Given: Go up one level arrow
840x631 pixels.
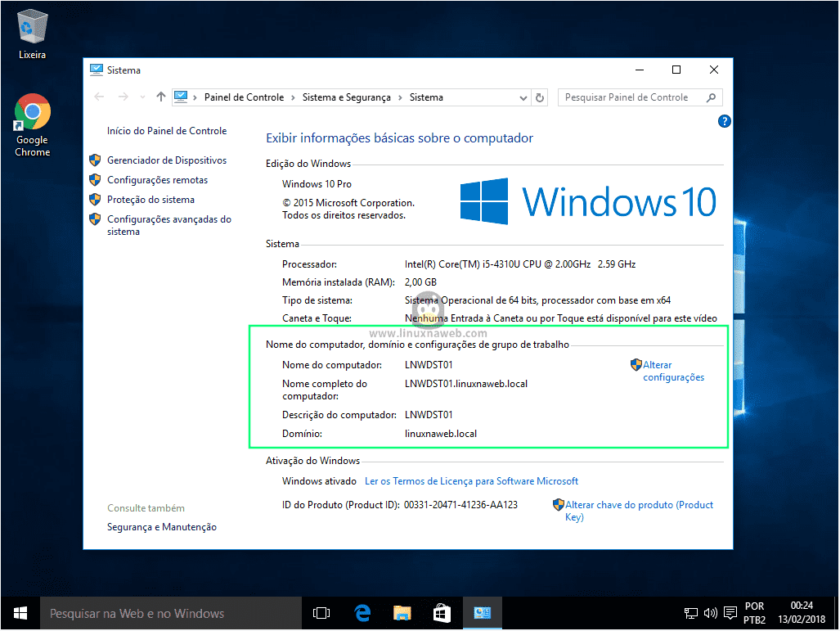Looking at the screenshot, I should point(160,97).
